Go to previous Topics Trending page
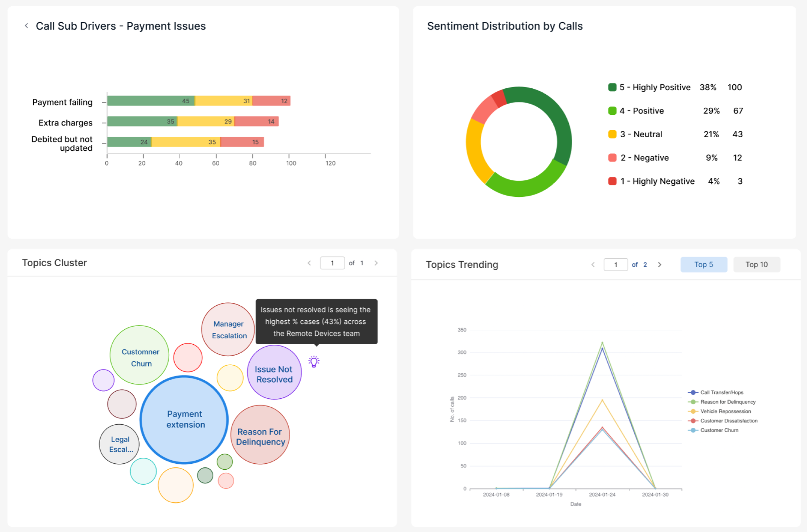The height and width of the screenshot is (532, 807). pos(593,265)
